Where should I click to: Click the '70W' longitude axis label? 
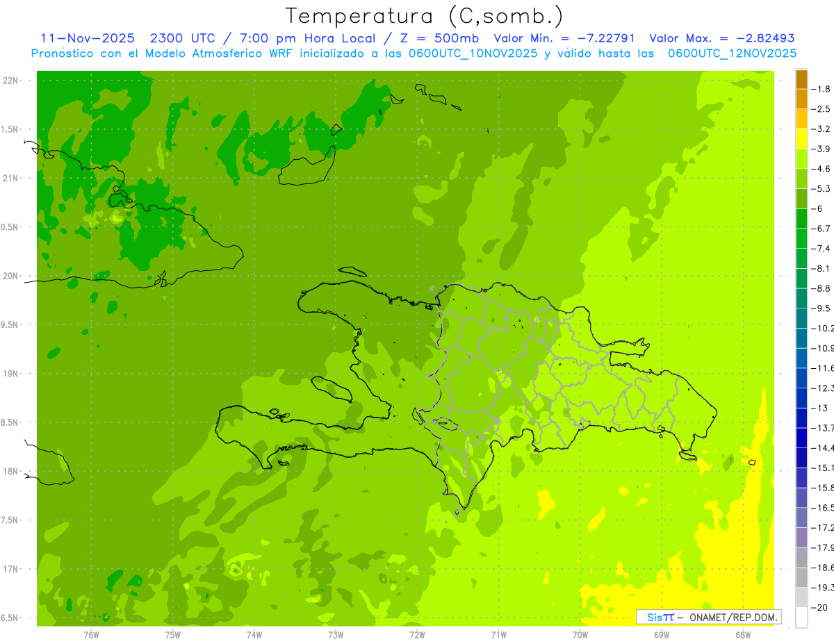(580, 635)
